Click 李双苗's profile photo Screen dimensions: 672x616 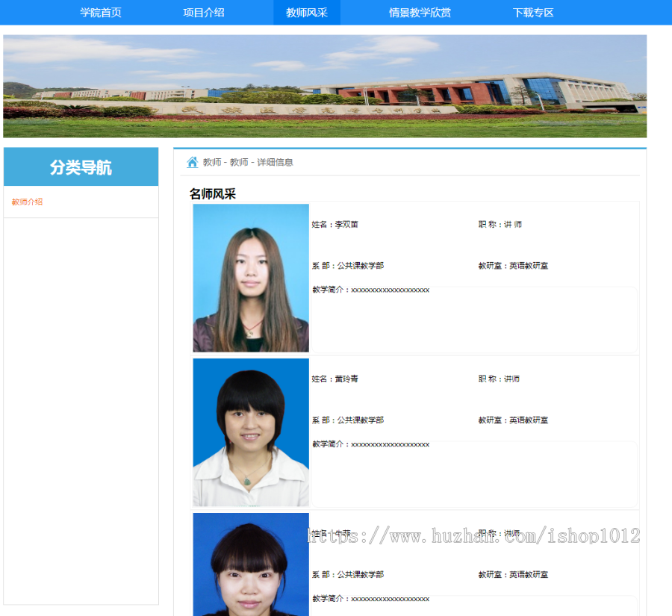click(250, 277)
